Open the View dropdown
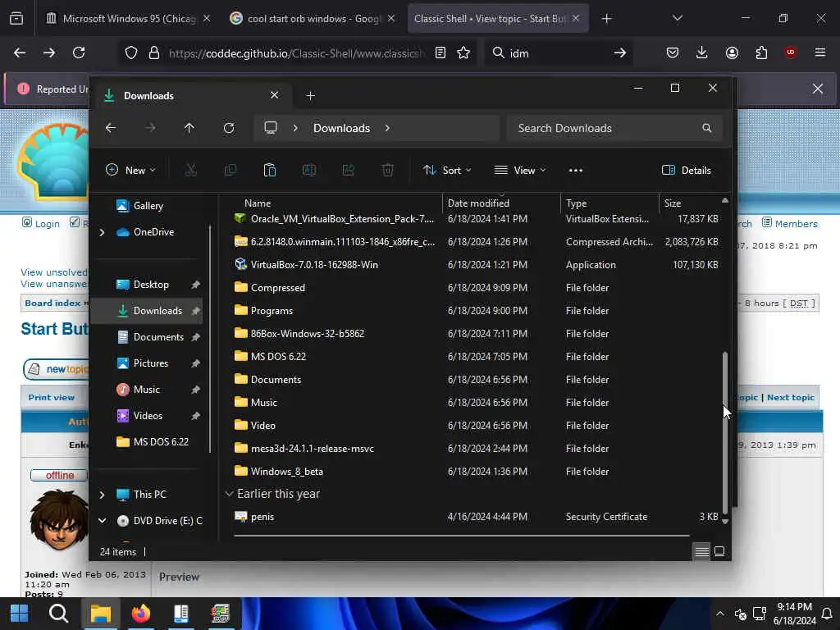The height and width of the screenshot is (630, 840). 519,171
